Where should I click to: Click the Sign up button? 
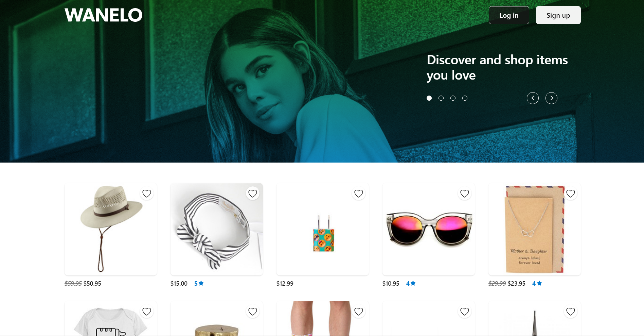pos(558,15)
